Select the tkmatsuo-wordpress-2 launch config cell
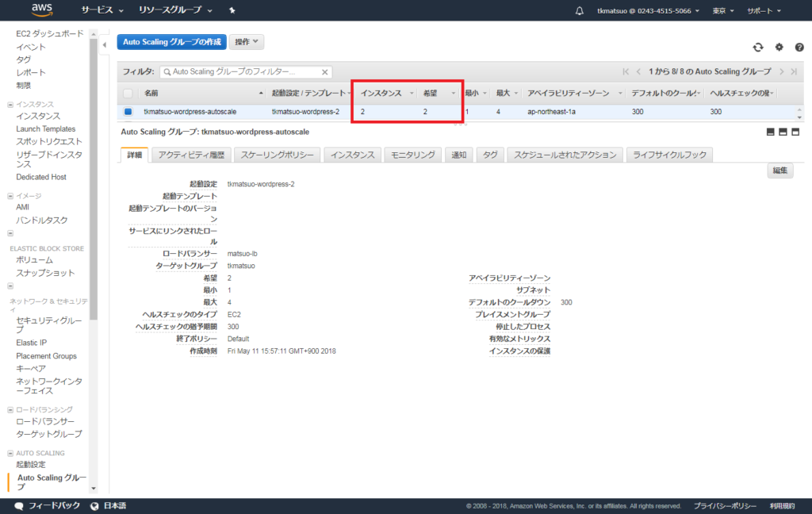Viewport: 812px width, 514px height. pos(305,112)
